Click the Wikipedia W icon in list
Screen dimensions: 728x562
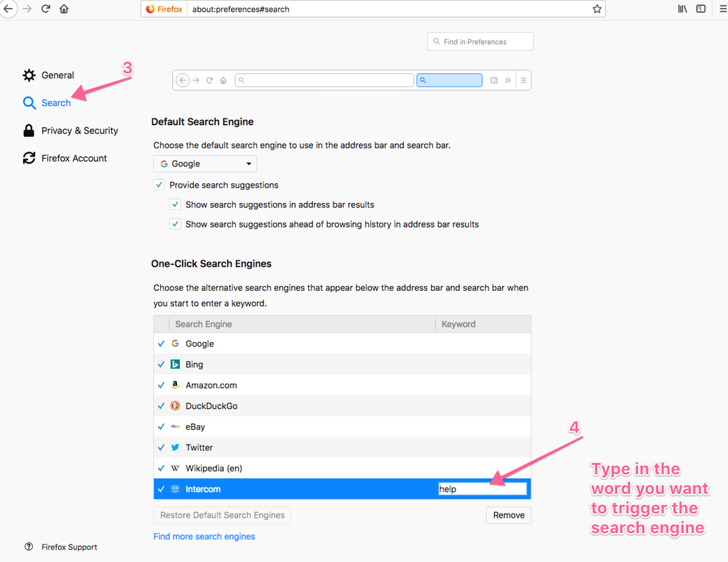[x=175, y=468]
